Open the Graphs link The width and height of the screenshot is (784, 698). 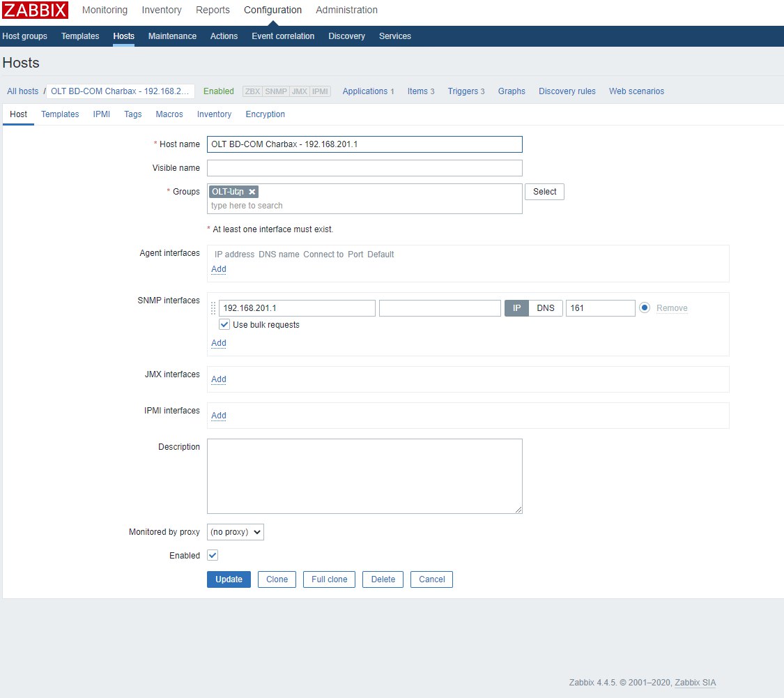512,91
